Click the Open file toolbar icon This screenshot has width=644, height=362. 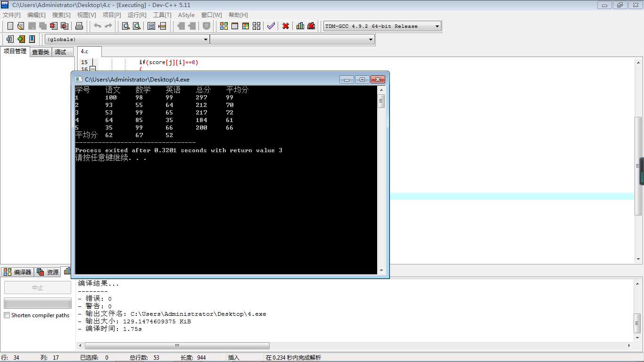click(21, 26)
